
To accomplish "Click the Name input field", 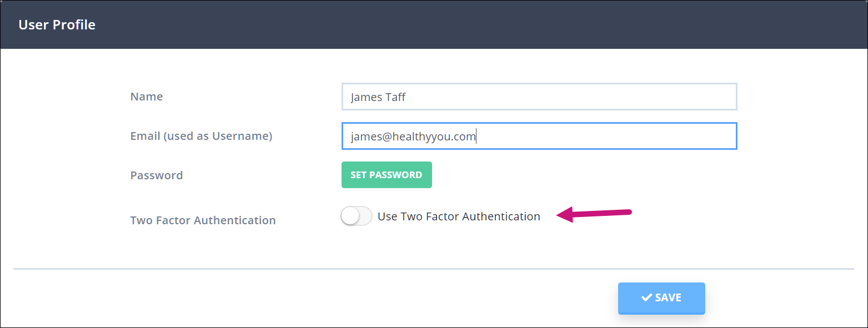I will 539,97.
